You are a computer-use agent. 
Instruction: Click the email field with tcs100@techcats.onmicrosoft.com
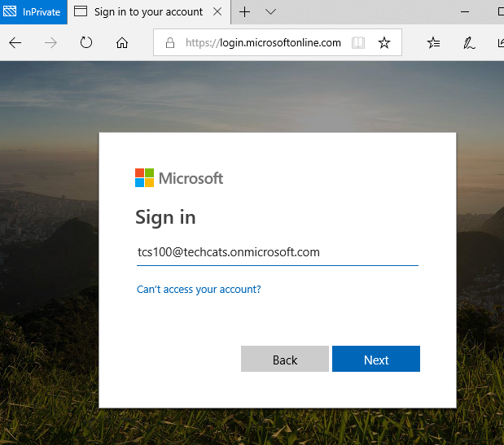pyautogui.click(x=278, y=252)
